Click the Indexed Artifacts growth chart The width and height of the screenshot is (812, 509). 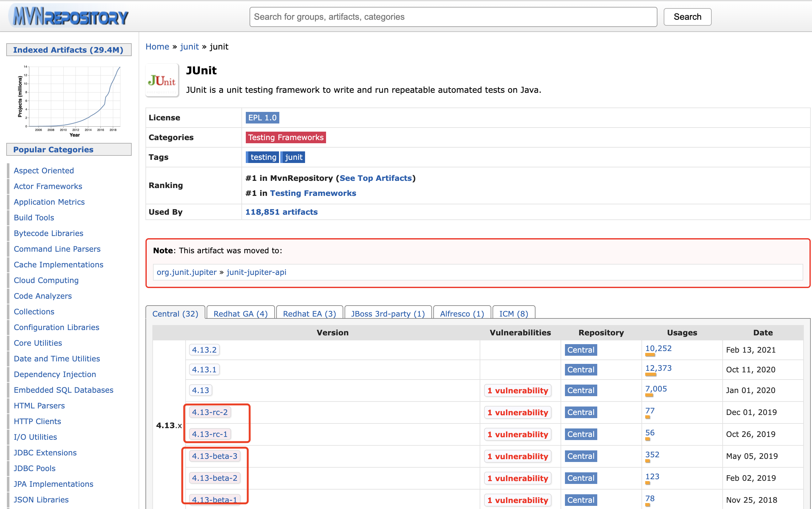click(69, 100)
